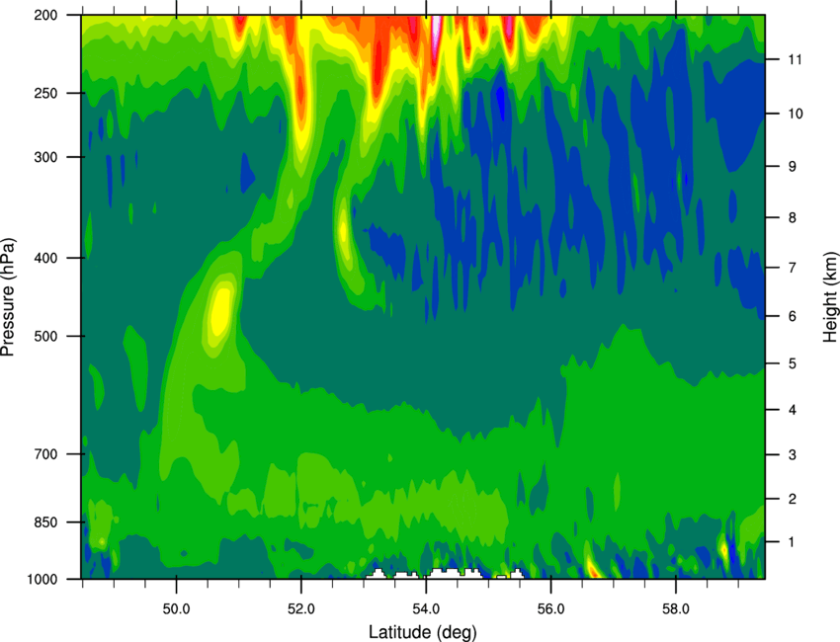Select the 850 pressure tick label

[x=45, y=522]
